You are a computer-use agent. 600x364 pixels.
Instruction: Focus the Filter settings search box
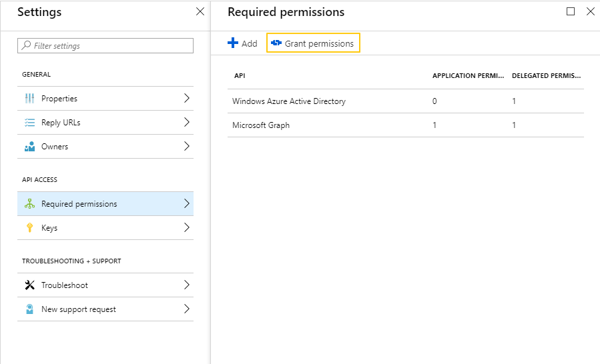coord(105,46)
